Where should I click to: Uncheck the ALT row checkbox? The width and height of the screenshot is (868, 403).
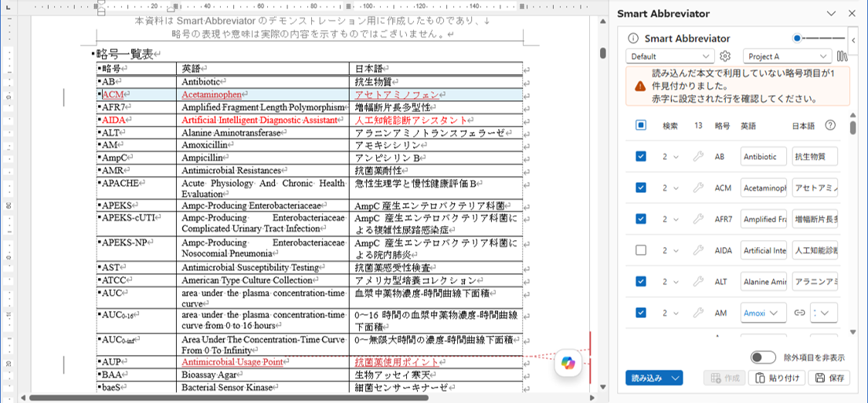point(641,282)
